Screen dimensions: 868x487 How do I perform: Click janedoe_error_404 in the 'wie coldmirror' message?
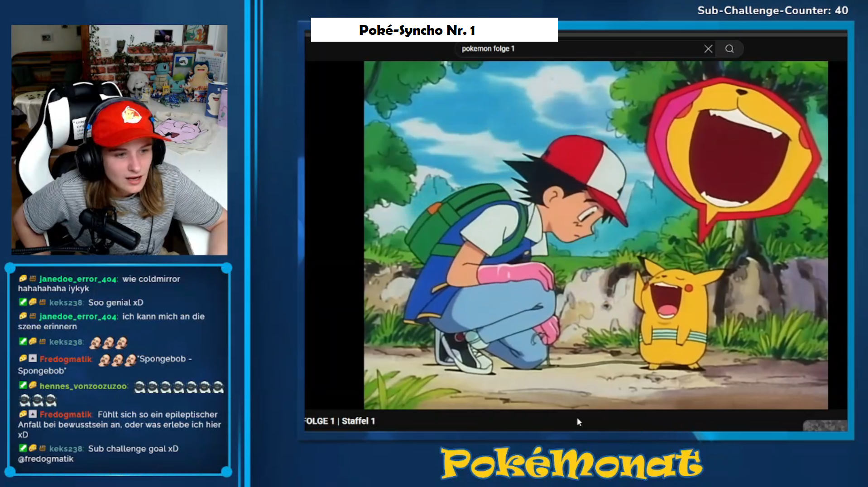pyautogui.click(x=78, y=279)
